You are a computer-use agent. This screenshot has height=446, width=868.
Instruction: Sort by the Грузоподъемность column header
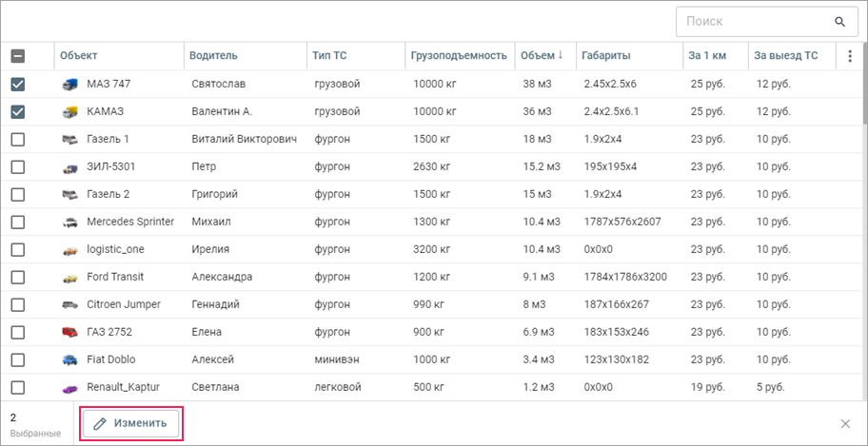[x=459, y=55]
